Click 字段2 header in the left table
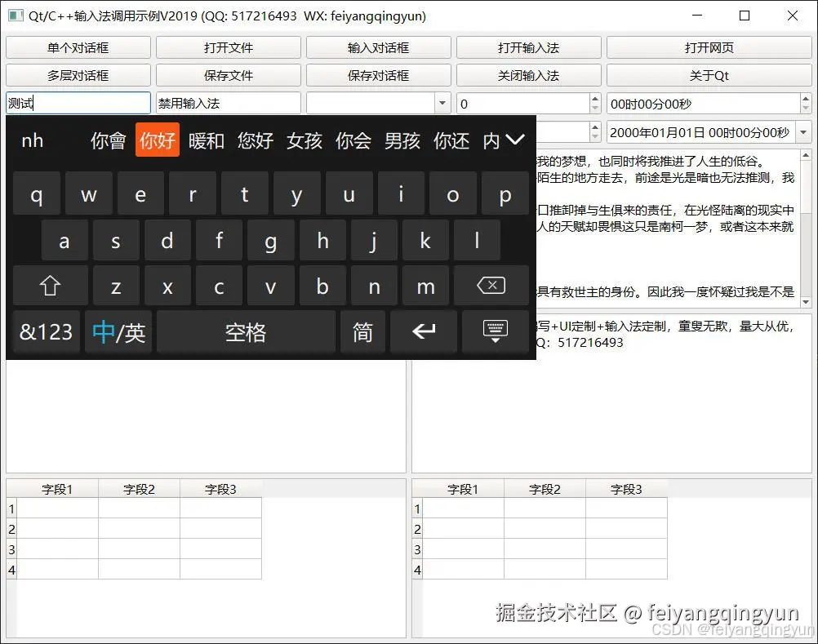 coord(140,489)
